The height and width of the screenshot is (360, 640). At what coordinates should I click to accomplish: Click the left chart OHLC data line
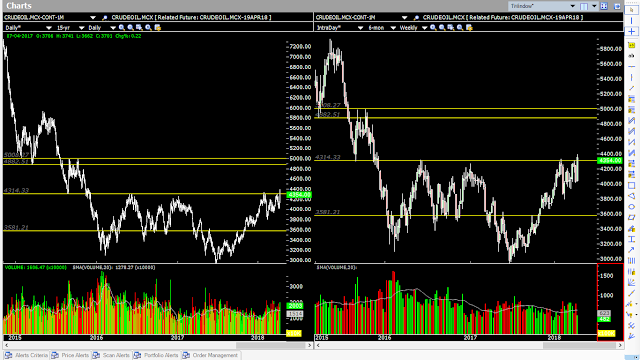[x=73, y=36]
